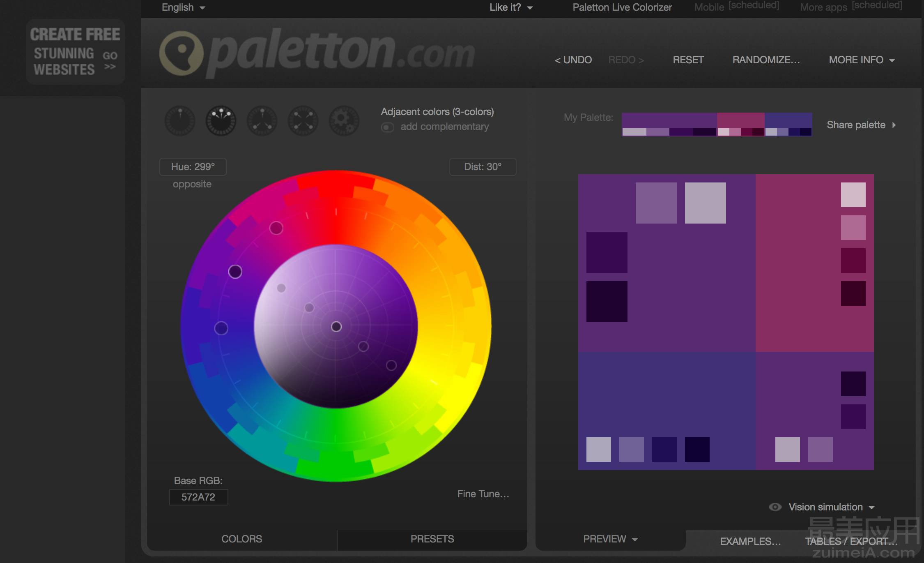
Task: Open Paletton Live Colorizer link
Action: coord(622,7)
